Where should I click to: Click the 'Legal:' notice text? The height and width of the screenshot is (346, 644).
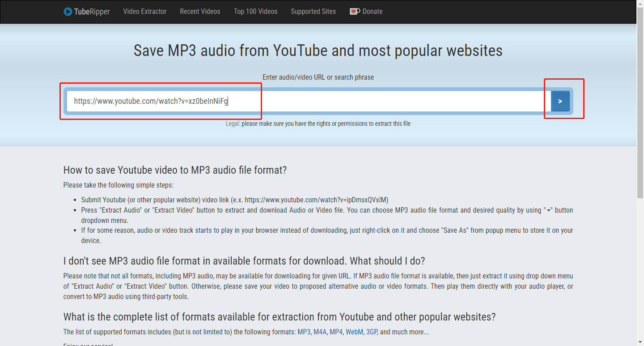[318, 124]
